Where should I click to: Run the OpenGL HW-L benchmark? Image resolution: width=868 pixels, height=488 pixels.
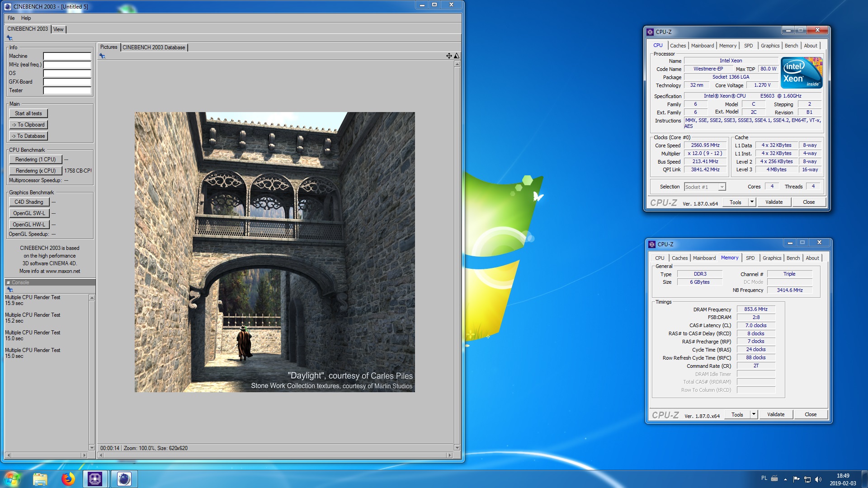(29, 225)
